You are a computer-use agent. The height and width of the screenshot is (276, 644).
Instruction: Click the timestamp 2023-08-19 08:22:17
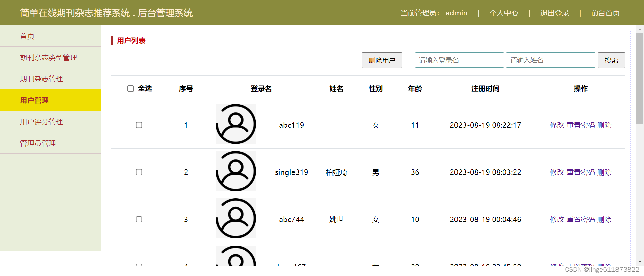tap(485, 125)
